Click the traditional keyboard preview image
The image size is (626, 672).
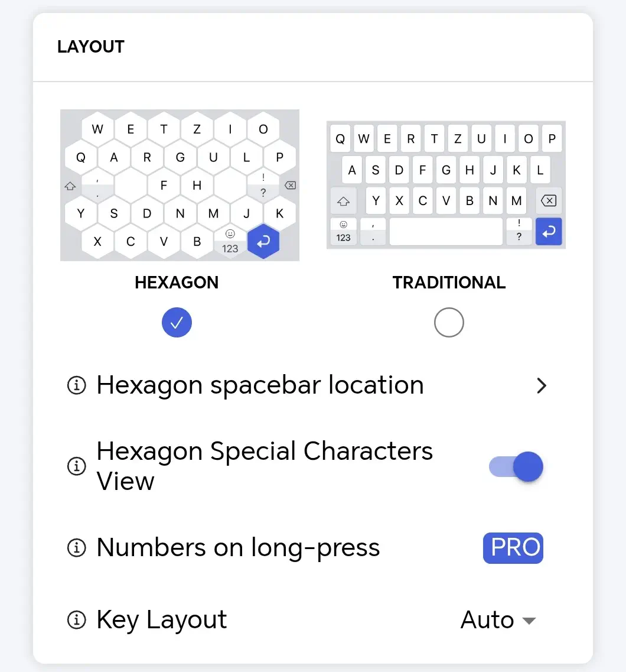pyautogui.click(x=446, y=185)
